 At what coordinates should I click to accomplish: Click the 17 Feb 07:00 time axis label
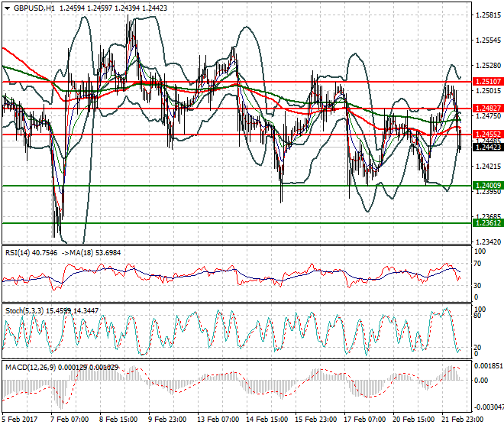tap(364, 420)
